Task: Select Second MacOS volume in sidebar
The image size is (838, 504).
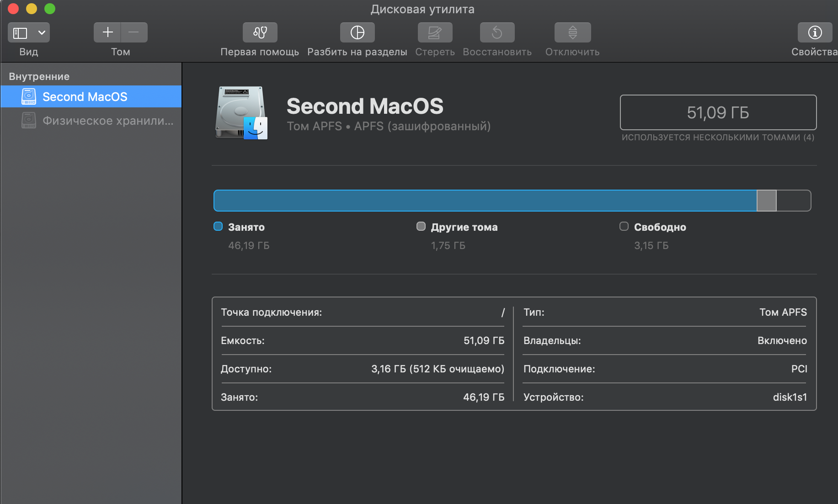Action: pyautogui.click(x=85, y=97)
